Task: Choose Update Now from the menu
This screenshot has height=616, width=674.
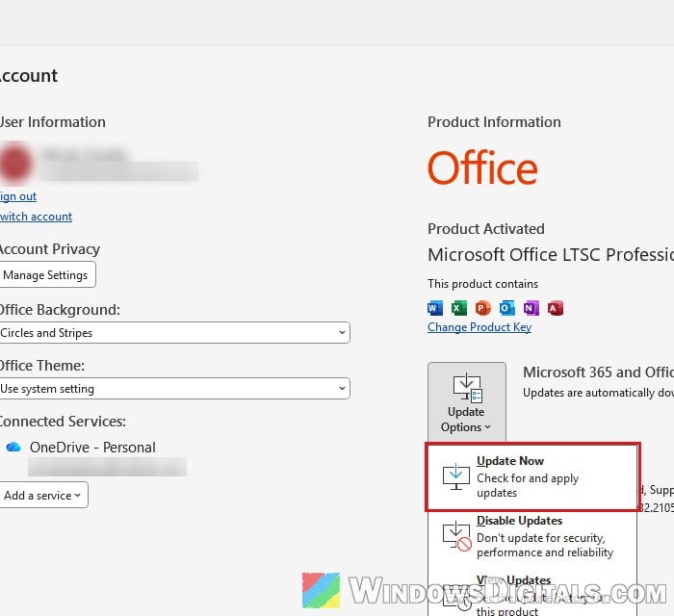Action: [532, 477]
